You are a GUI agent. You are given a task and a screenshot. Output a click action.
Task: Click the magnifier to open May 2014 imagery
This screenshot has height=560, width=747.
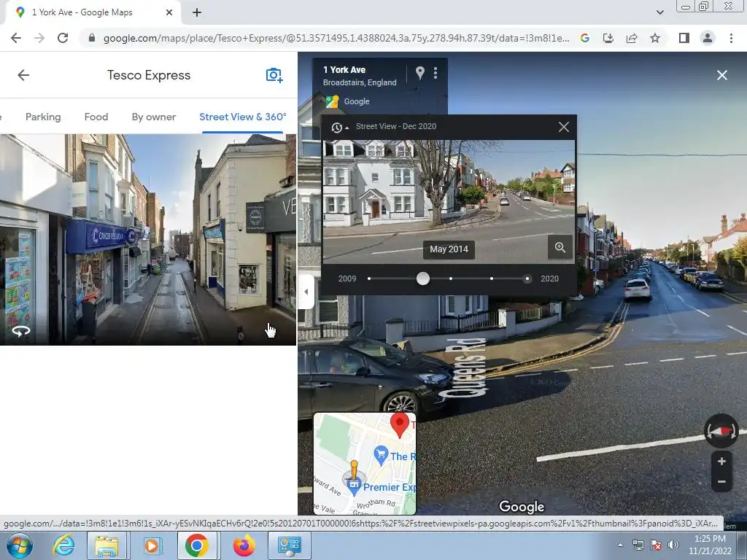point(560,247)
